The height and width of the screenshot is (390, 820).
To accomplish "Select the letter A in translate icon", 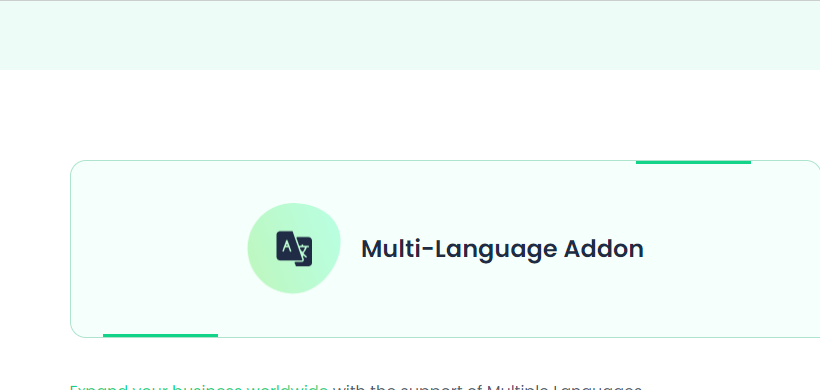I will (286, 246).
